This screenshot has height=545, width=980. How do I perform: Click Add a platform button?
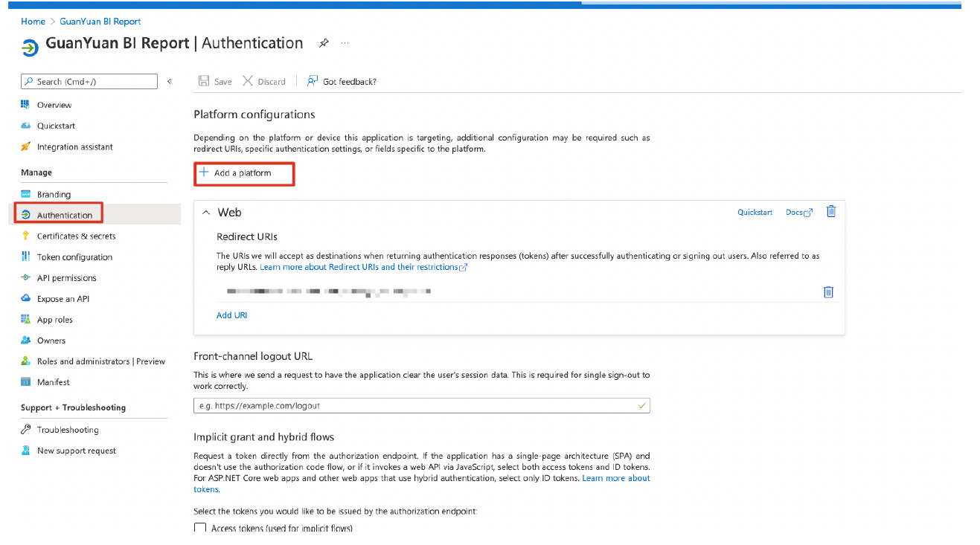tap(244, 173)
